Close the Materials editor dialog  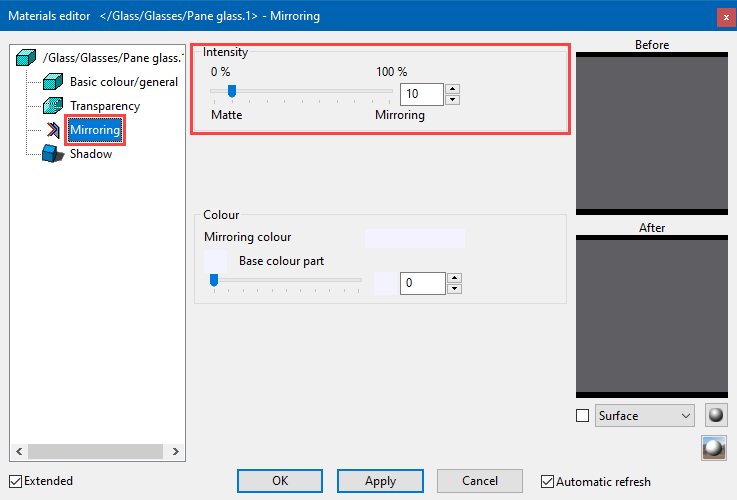pos(726,17)
